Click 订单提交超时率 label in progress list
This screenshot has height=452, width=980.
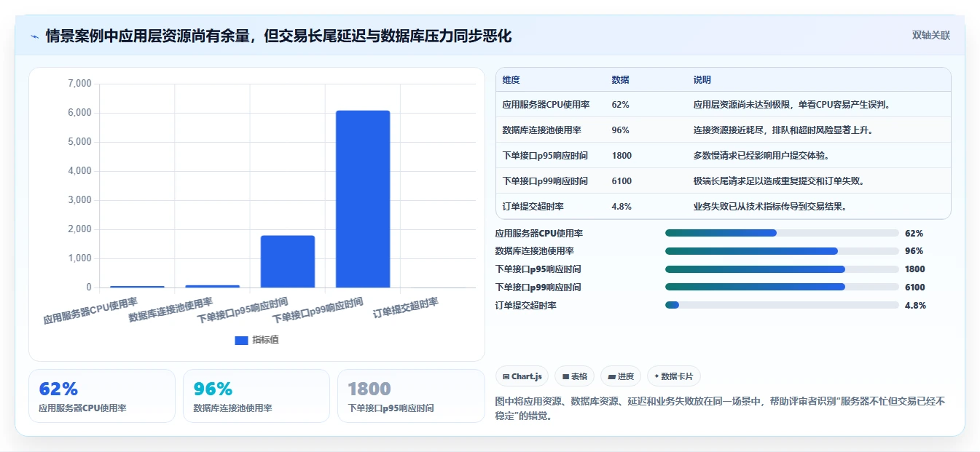(525, 306)
